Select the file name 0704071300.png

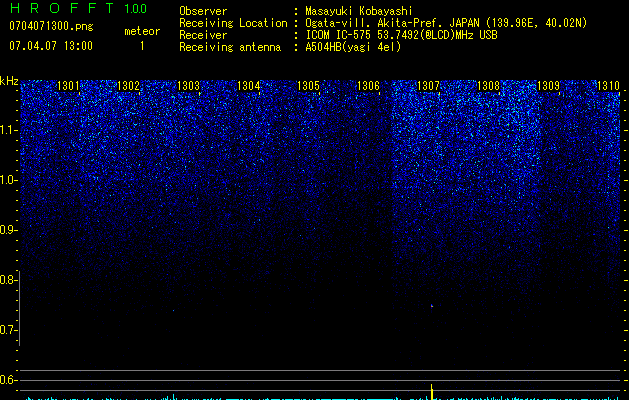[51, 26]
